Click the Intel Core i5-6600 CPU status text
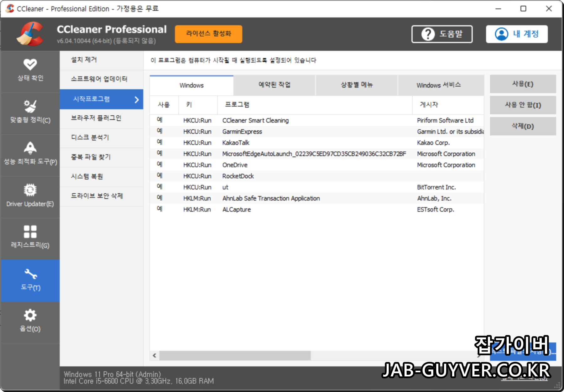The height and width of the screenshot is (392, 564). [138, 381]
